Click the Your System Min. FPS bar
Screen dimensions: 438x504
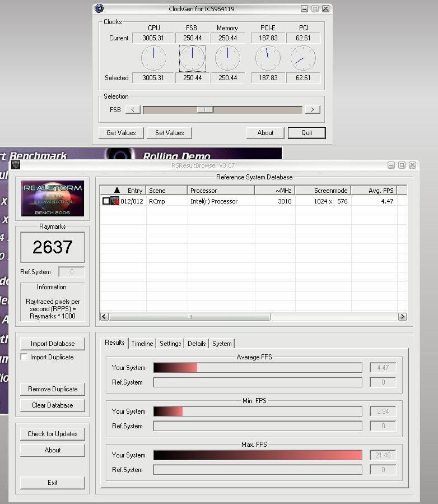pos(258,411)
